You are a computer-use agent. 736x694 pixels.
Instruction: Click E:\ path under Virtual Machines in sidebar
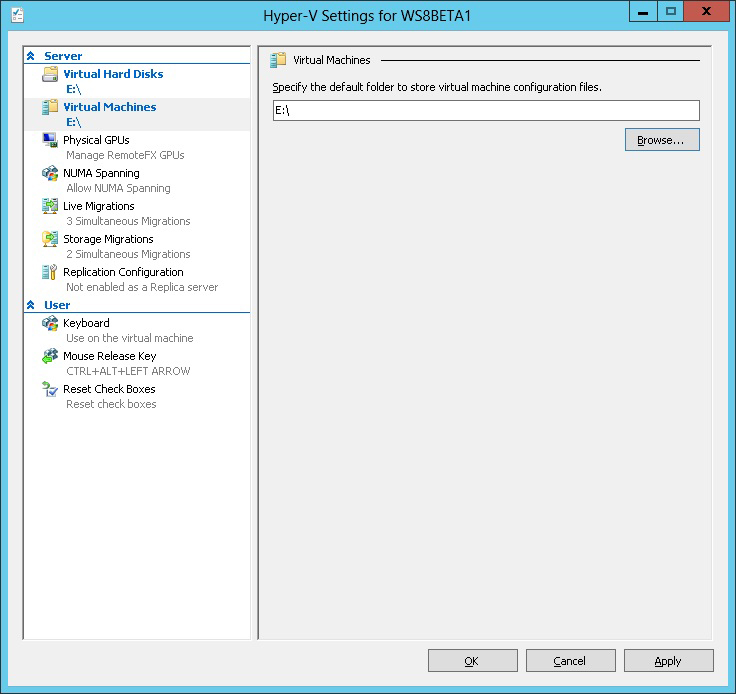(74, 122)
